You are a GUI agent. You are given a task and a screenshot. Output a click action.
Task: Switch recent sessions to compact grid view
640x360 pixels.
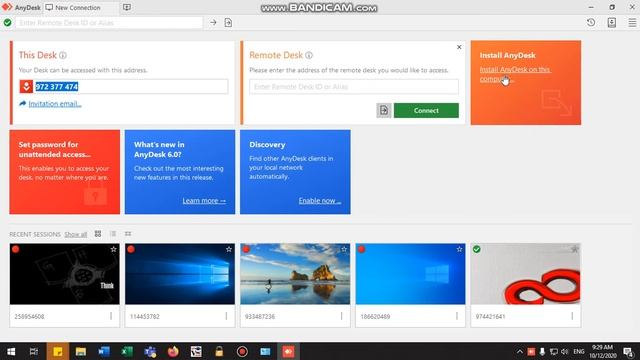coord(128,234)
